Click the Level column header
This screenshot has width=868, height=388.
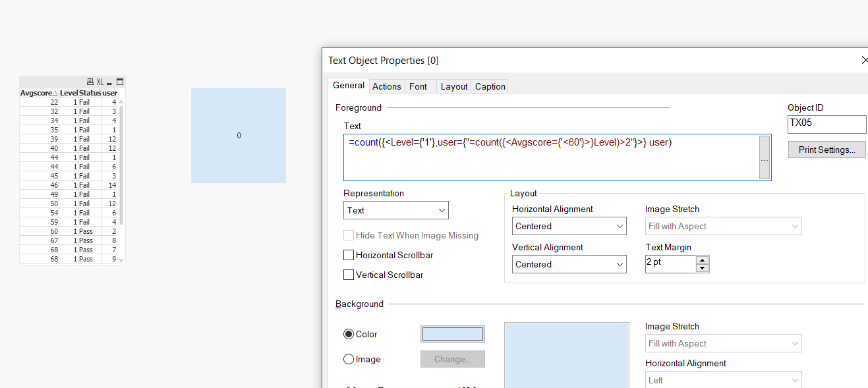coord(69,93)
